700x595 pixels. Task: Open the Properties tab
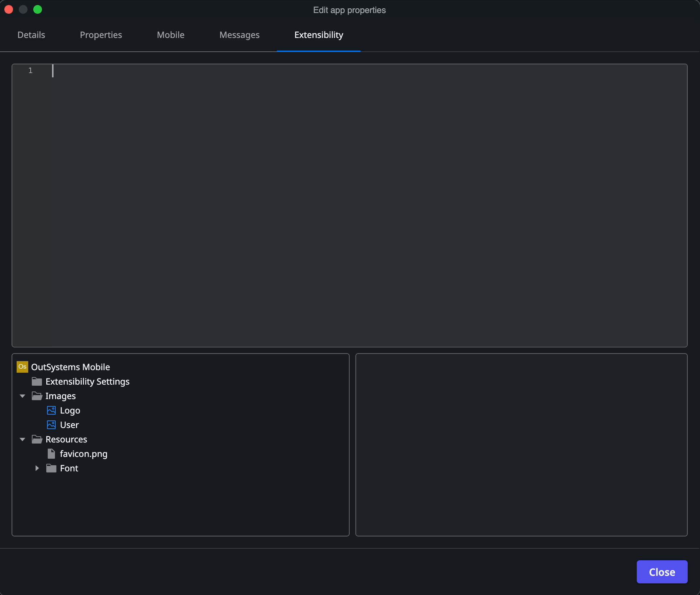(101, 35)
